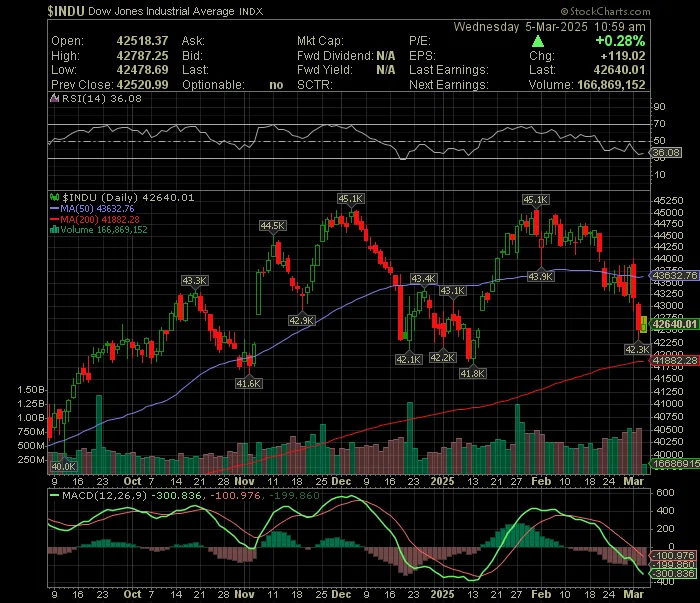The image size is (700, 603).
Task: Click the 43.9K low label
Action: pos(541,277)
